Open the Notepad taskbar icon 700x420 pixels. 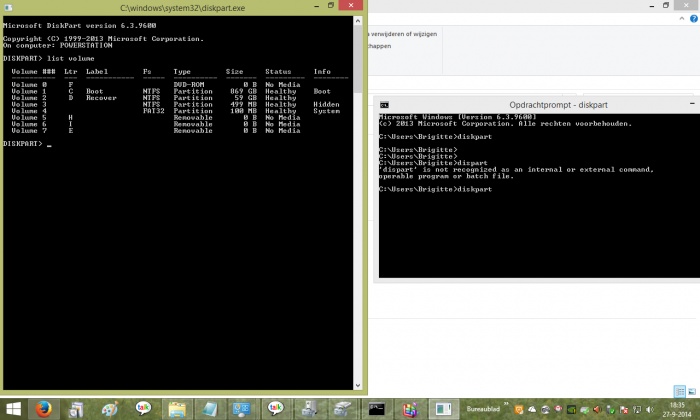209,409
